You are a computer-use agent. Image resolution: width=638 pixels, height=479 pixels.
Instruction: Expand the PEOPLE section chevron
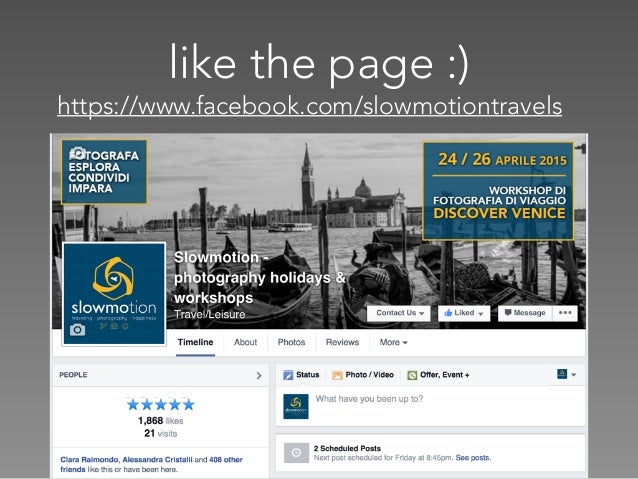point(259,375)
